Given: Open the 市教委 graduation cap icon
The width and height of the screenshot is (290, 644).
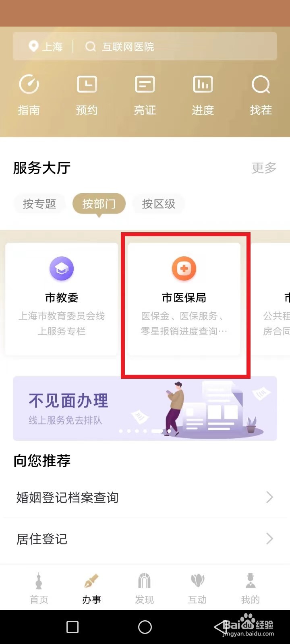Looking at the screenshot, I should tap(62, 269).
